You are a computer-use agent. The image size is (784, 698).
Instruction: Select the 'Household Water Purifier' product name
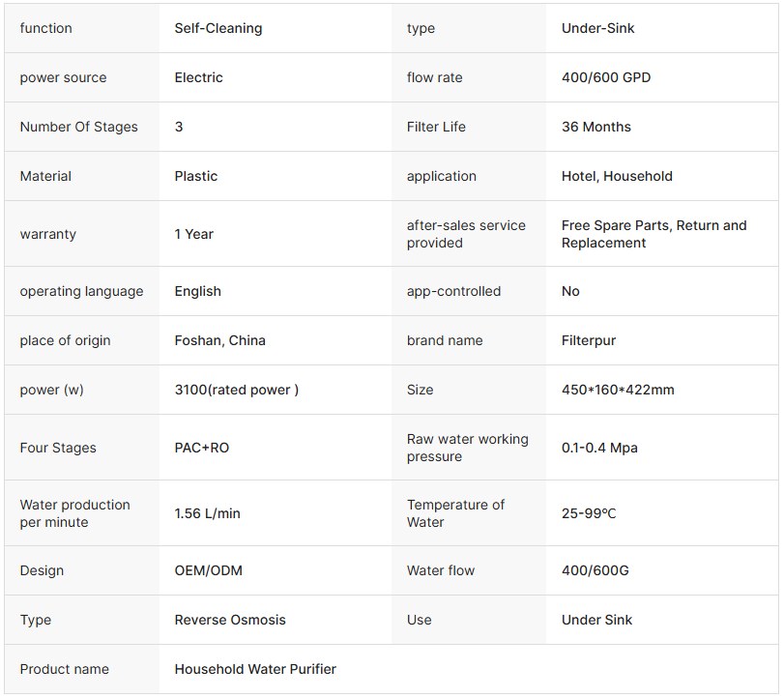tap(255, 669)
